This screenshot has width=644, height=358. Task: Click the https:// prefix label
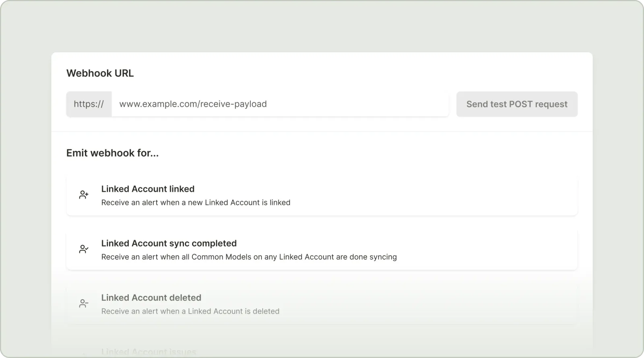click(89, 104)
